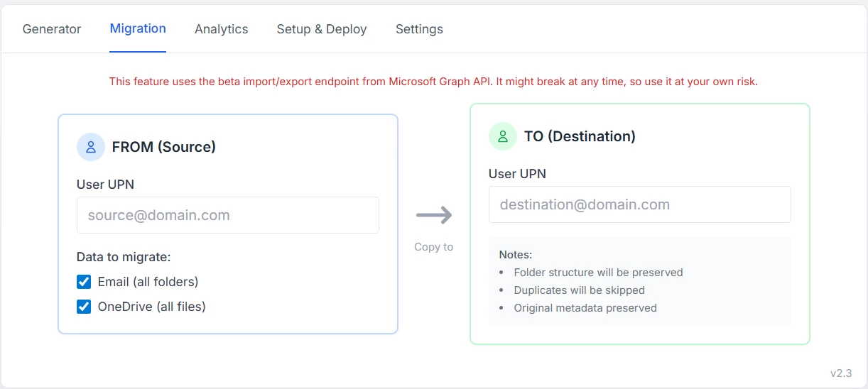This screenshot has height=389, width=868.
Task: Click the FROM (Source) heading
Action: click(x=164, y=147)
